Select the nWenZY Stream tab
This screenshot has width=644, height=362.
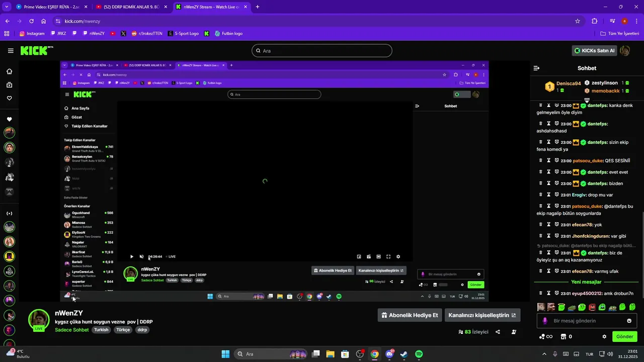coord(211,7)
